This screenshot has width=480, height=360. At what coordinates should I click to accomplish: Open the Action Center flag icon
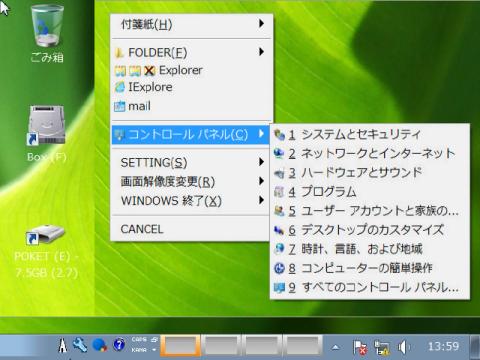[x=359, y=347]
